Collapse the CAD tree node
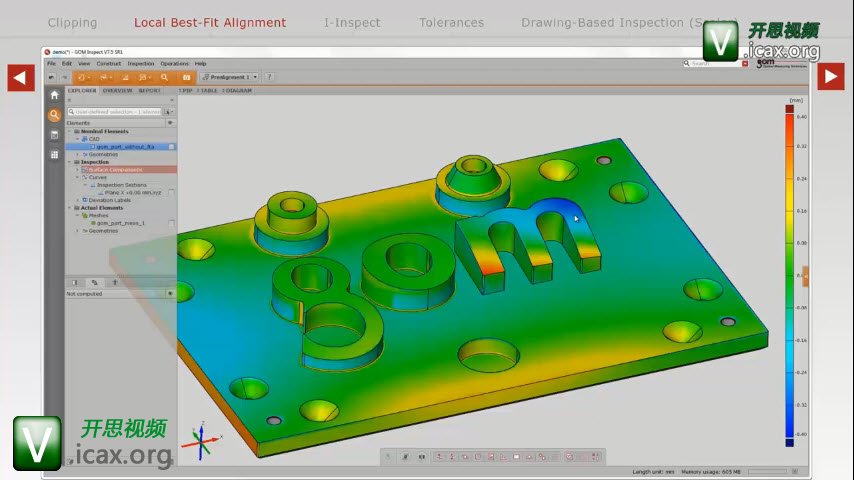854x480 pixels. pos(77,139)
